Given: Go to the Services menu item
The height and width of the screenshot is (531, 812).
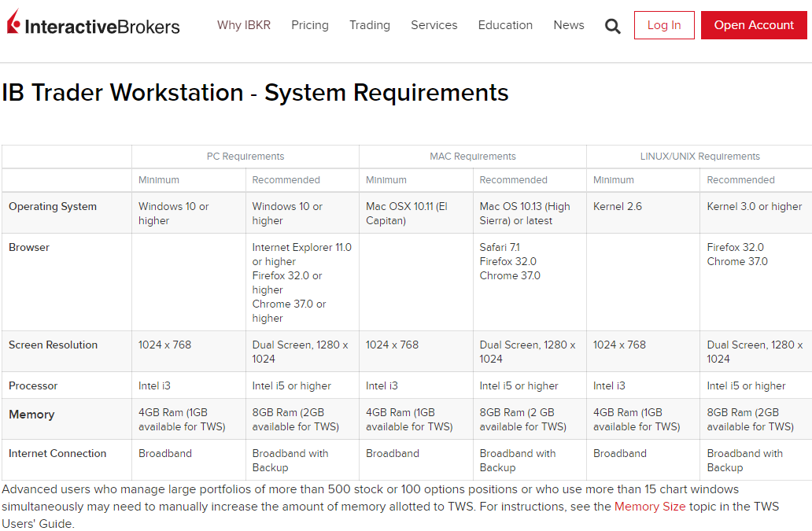Looking at the screenshot, I should pos(434,25).
